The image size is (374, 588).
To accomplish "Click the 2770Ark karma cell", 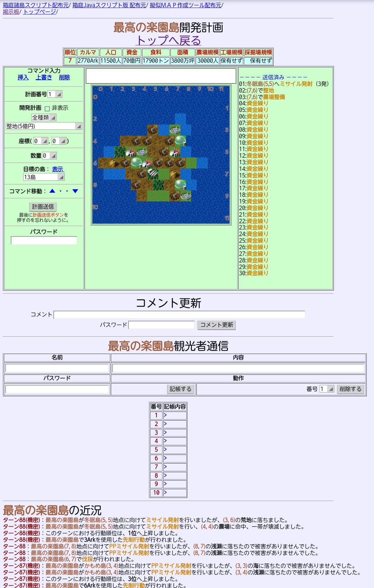I will click(x=88, y=61).
